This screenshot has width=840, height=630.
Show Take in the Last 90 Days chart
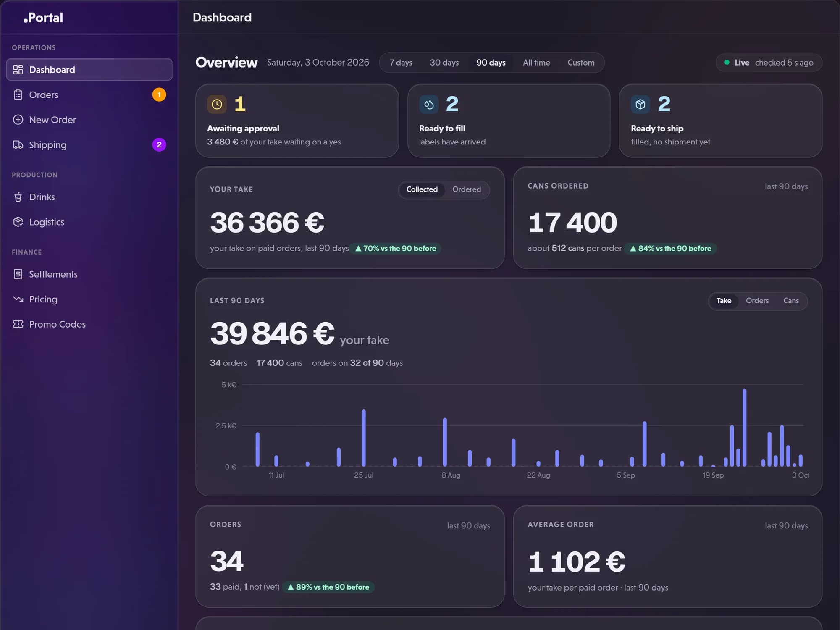coord(724,301)
